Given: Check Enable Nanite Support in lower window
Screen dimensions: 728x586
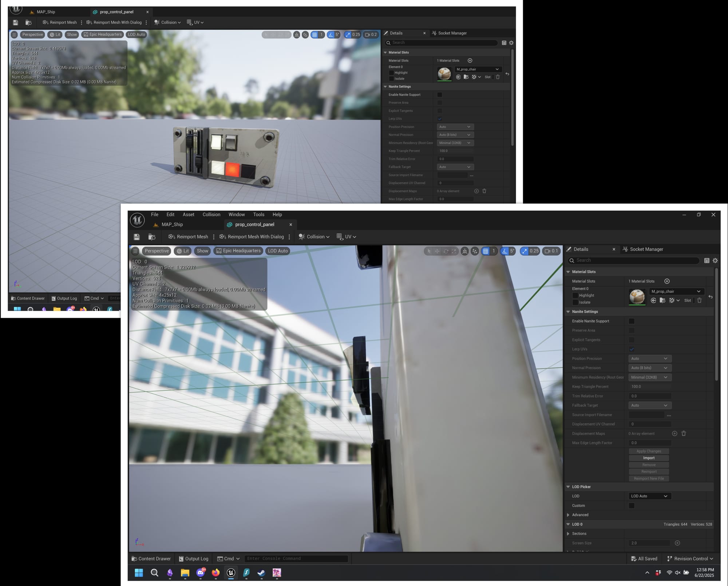Looking at the screenshot, I should click(632, 321).
